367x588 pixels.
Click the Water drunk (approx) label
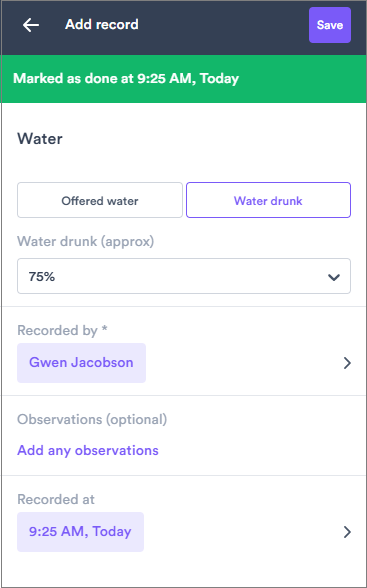click(x=85, y=242)
